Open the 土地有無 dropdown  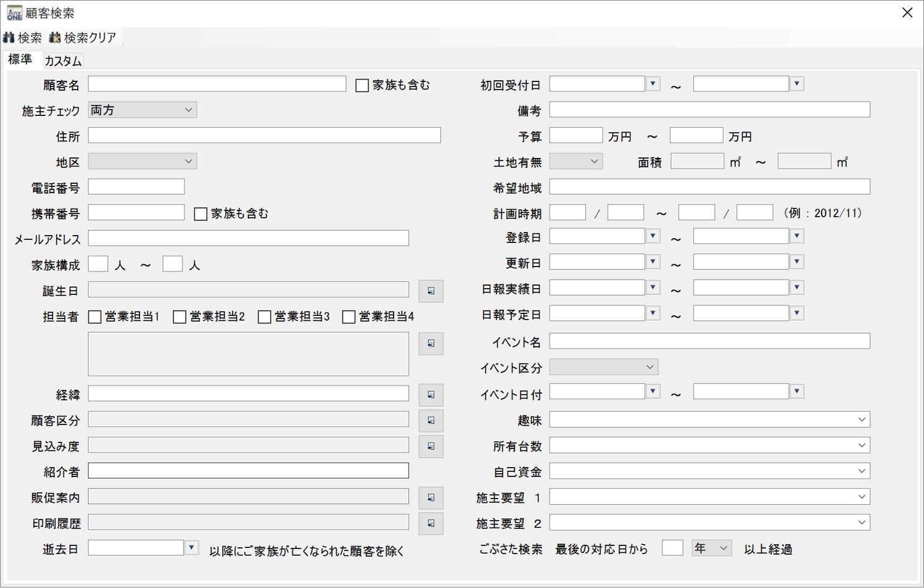(575, 162)
